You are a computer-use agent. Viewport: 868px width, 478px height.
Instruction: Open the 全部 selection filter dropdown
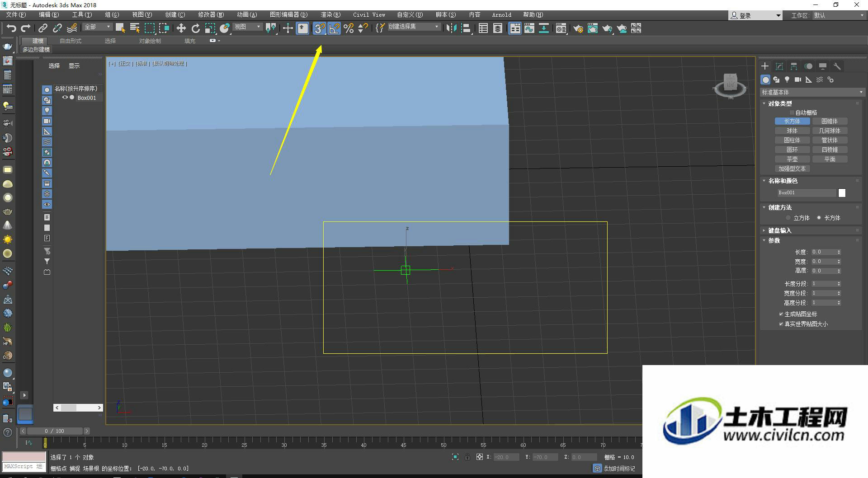(x=97, y=27)
